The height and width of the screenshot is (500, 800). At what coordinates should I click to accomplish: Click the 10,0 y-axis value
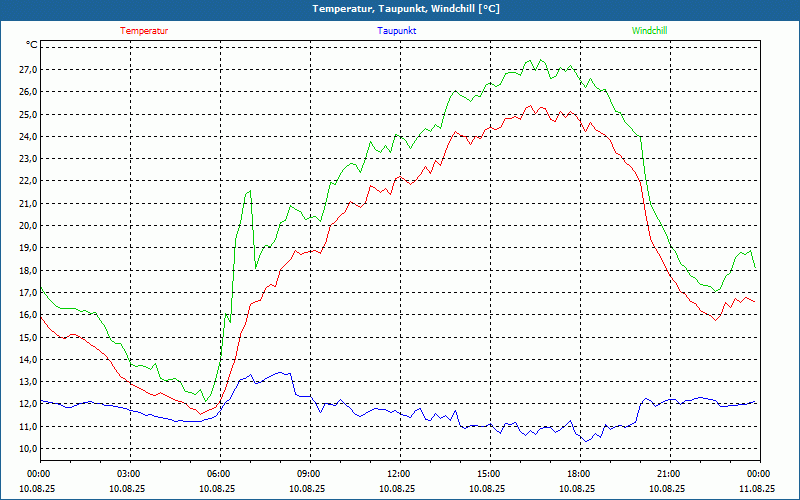pos(29,448)
